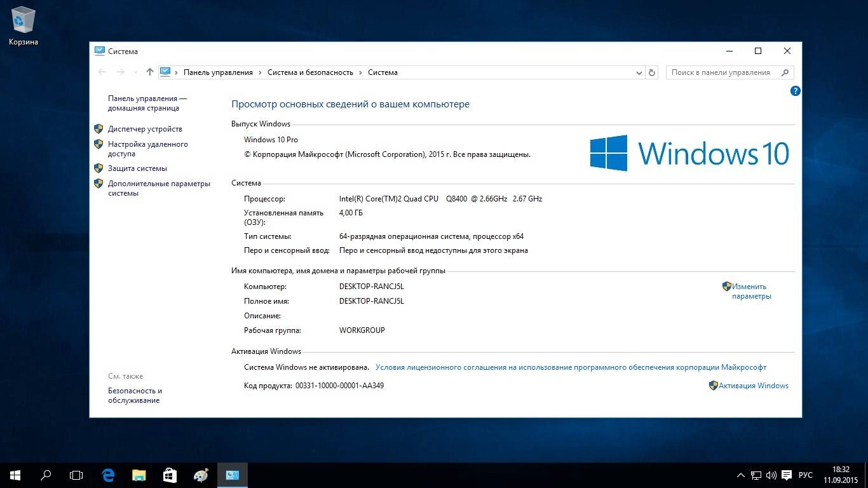Click the search magnifier in search box

pyautogui.click(x=785, y=72)
